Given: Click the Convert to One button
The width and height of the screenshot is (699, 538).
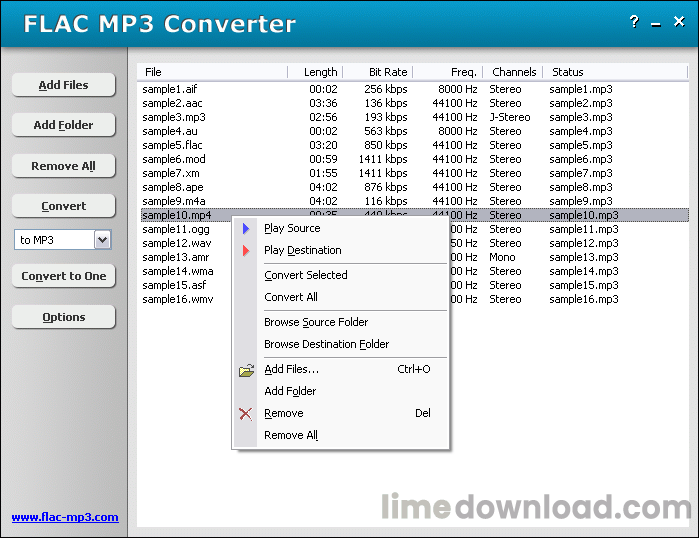Looking at the screenshot, I should click(64, 276).
